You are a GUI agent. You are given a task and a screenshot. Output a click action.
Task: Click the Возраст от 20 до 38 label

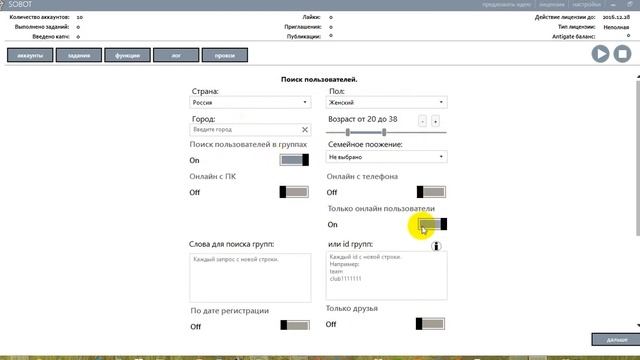(362, 119)
